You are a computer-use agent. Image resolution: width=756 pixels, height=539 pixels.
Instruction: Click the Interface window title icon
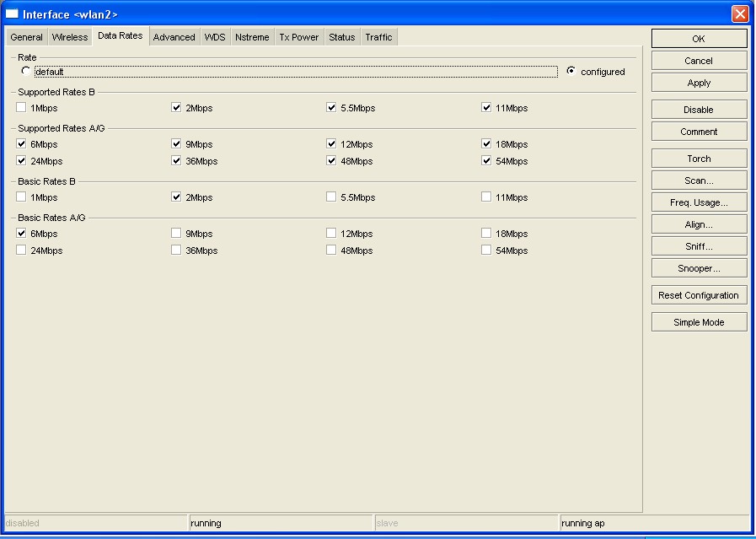tap(12, 13)
